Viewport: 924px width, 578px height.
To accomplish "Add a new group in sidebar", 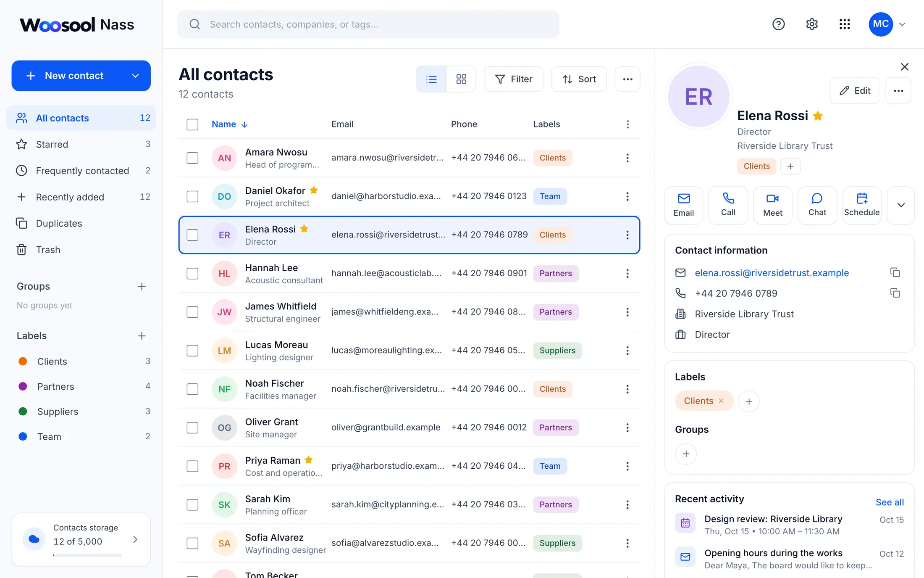I will point(142,286).
